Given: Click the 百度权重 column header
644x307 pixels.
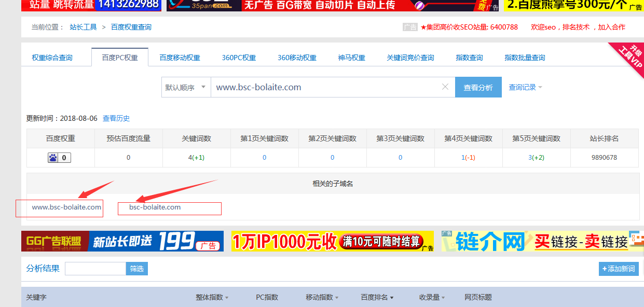Looking at the screenshot, I should pyautogui.click(x=60, y=138).
